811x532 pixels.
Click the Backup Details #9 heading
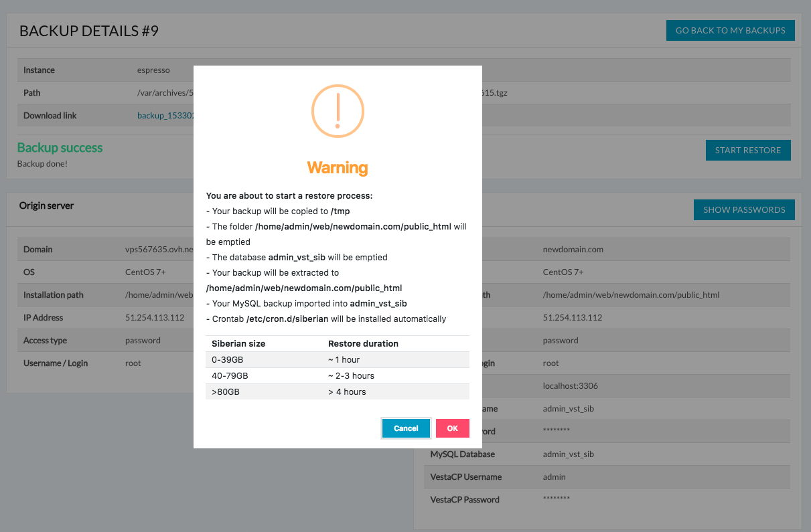89,31
